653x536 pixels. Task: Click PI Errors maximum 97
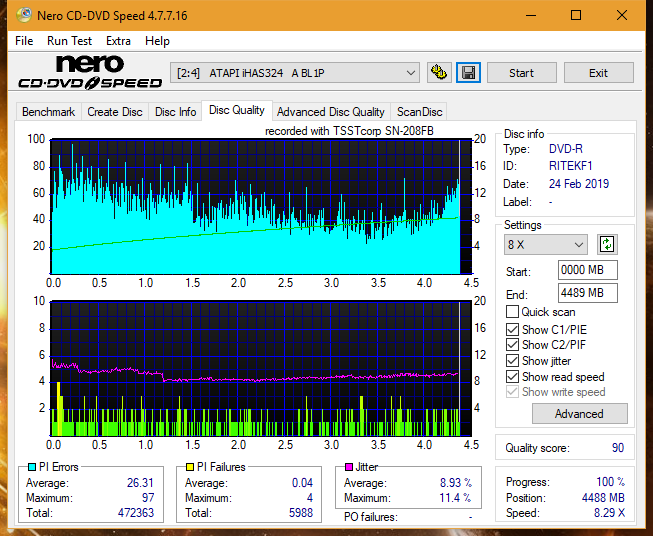coord(148,498)
